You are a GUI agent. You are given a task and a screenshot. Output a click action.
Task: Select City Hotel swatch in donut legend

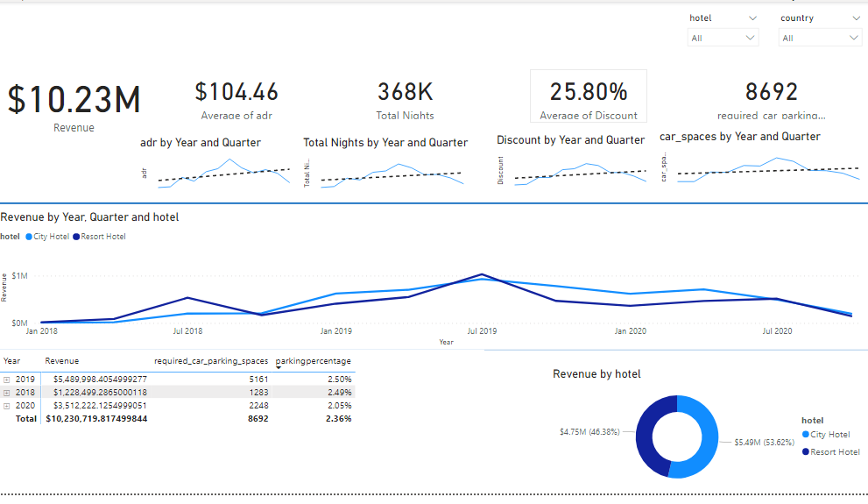click(806, 434)
